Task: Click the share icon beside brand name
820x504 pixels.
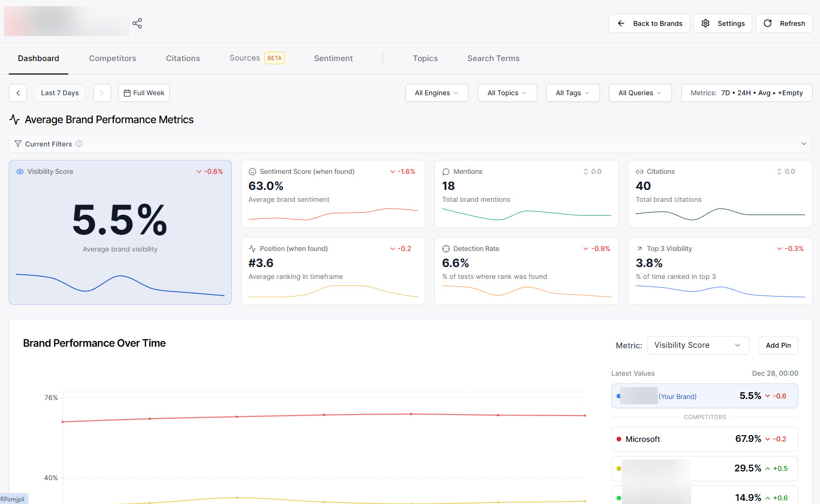Action: click(x=137, y=23)
